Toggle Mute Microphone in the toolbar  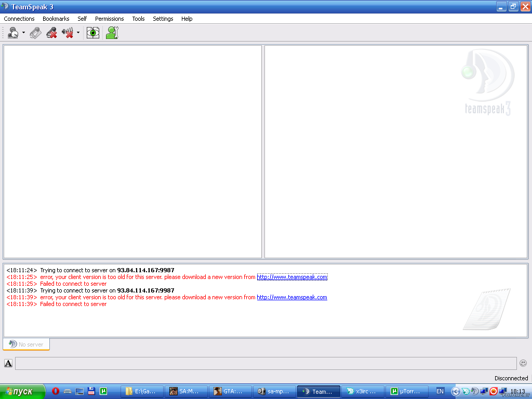tap(51, 33)
